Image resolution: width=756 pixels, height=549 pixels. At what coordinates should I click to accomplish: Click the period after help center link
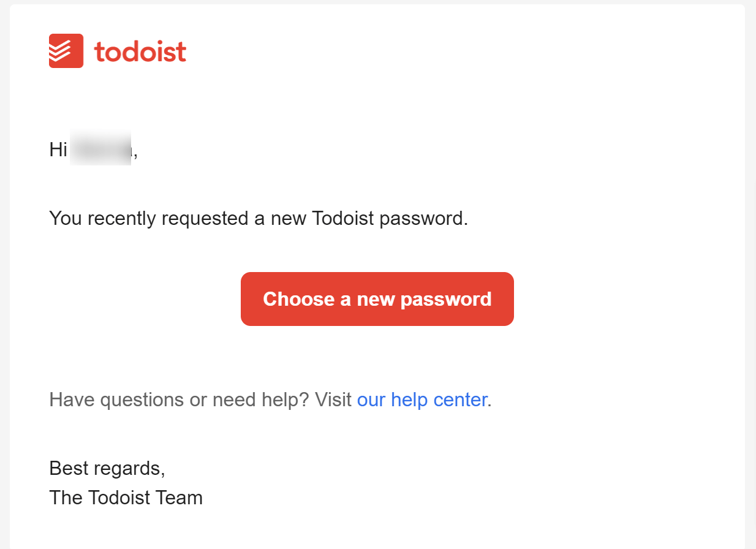tap(490, 402)
